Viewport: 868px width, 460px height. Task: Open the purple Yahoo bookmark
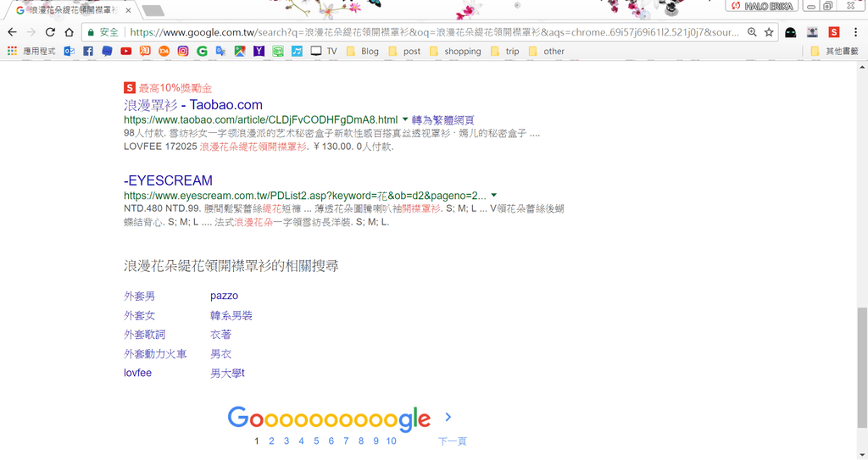[259, 51]
